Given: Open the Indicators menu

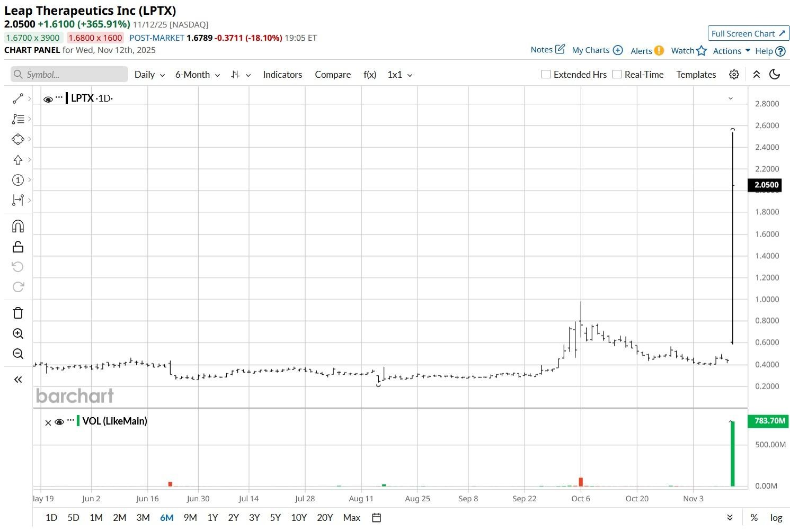Looking at the screenshot, I should [282, 75].
